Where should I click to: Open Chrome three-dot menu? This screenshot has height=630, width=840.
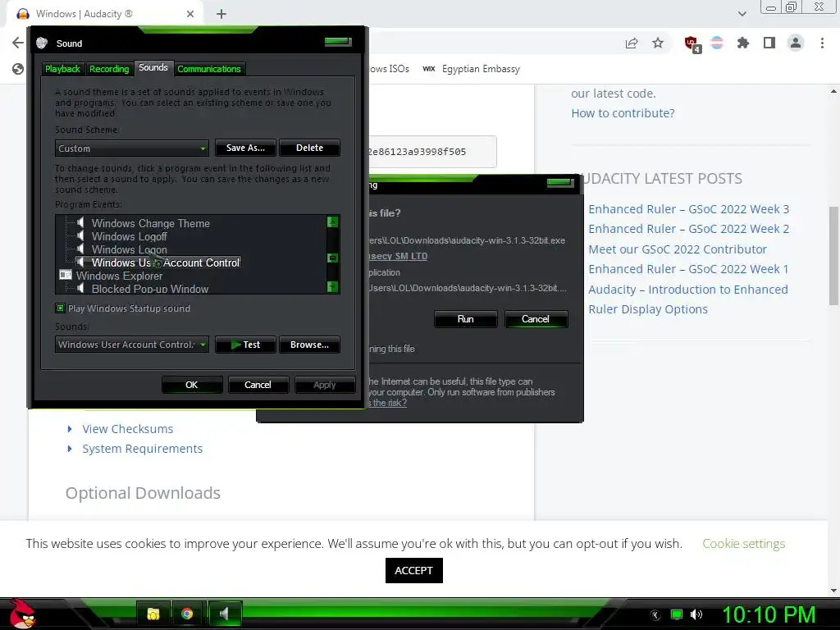(822, 43)
